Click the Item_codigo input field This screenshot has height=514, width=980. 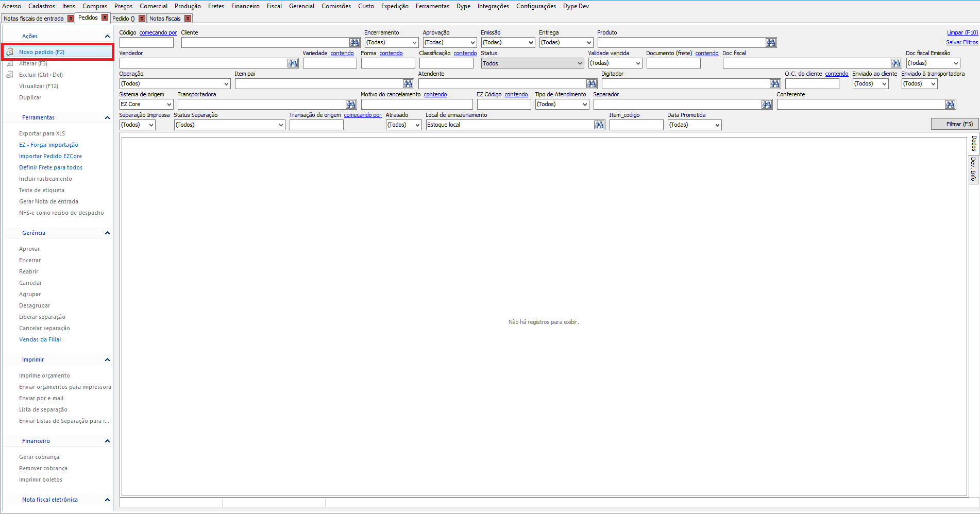(x=636, y=125)
